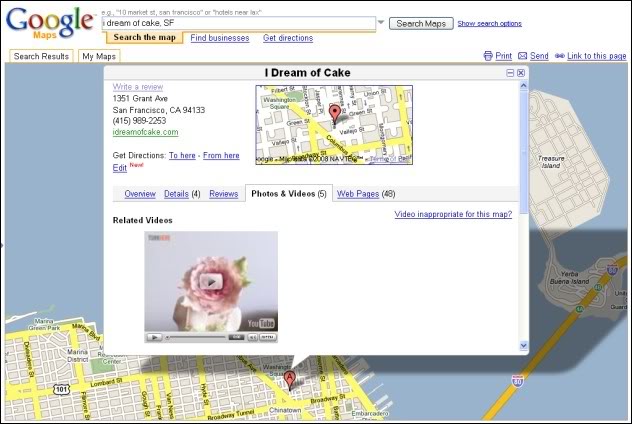Select the Photos & Videos tab
Image resolution: width=632 pixels, height=424 pixels.
(289, 194)
